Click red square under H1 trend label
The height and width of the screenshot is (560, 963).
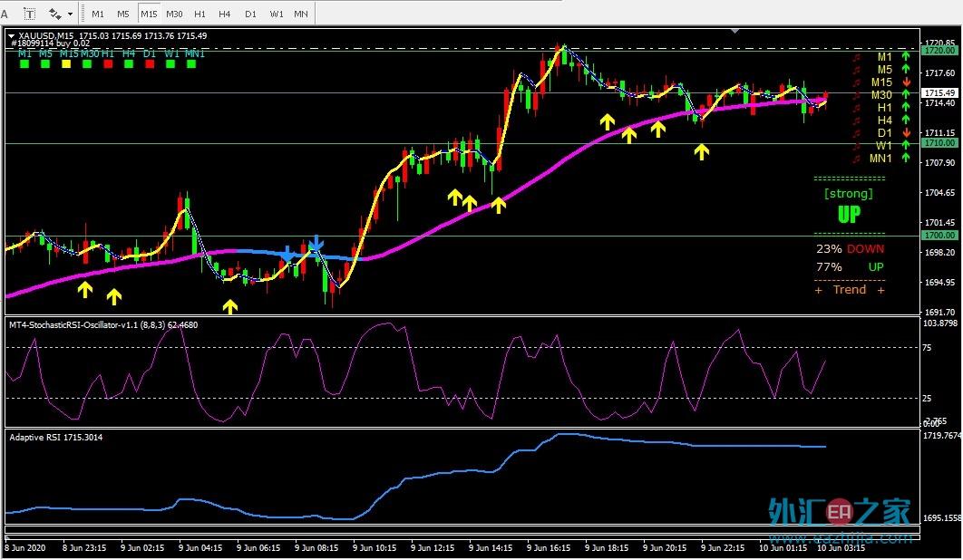pyautogui.click(x=108, y=63)
